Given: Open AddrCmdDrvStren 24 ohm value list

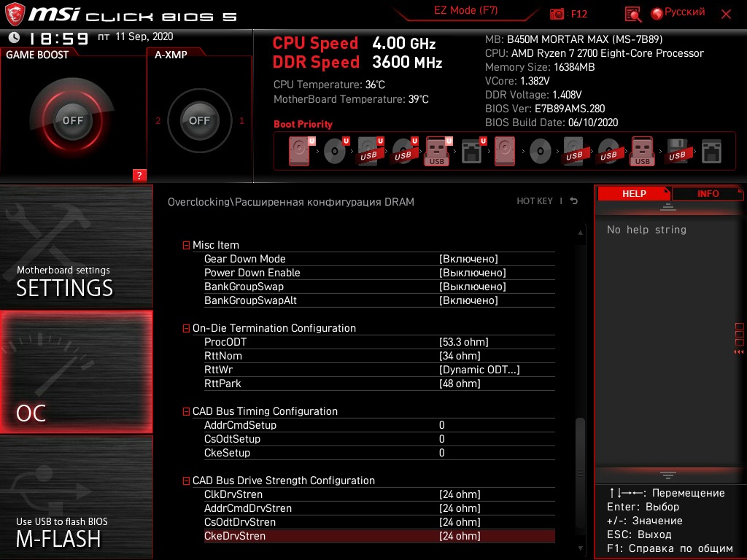Looking at the screenshot, I should (x=460, y=508).
